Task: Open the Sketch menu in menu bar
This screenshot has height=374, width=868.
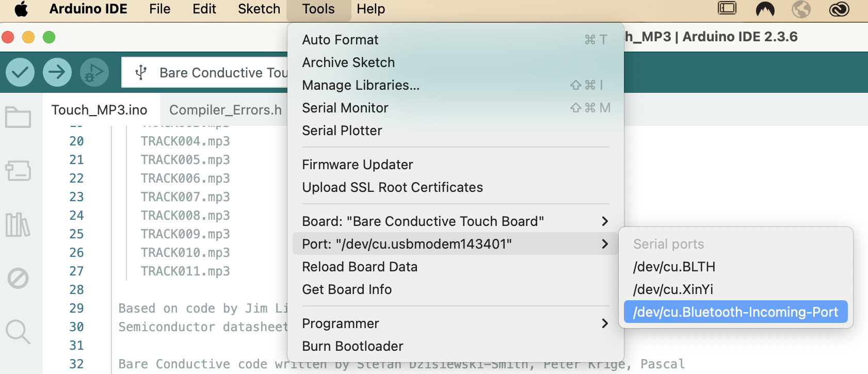Action: click(x=259, y=9)
